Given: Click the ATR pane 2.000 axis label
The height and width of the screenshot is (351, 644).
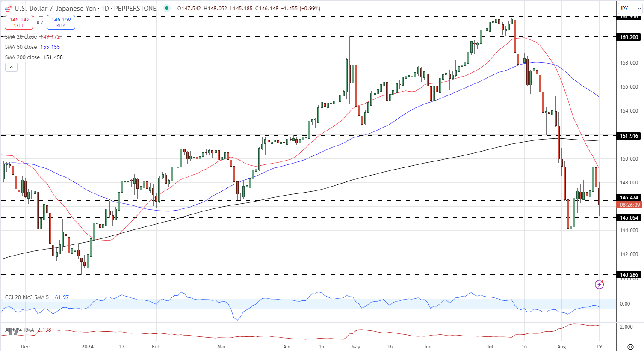Looking at the screenshot, I should coord(626,327).
